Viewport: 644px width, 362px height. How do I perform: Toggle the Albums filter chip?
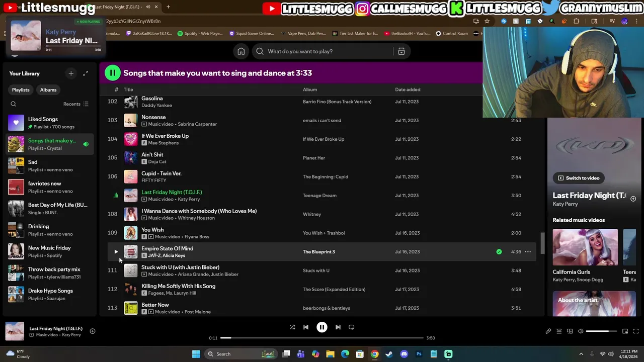point(48,90)
